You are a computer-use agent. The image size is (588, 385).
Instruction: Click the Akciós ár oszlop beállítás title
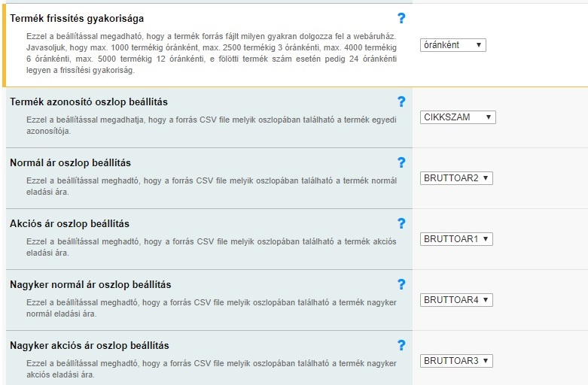pyautogui.click(x=69, y=223)
